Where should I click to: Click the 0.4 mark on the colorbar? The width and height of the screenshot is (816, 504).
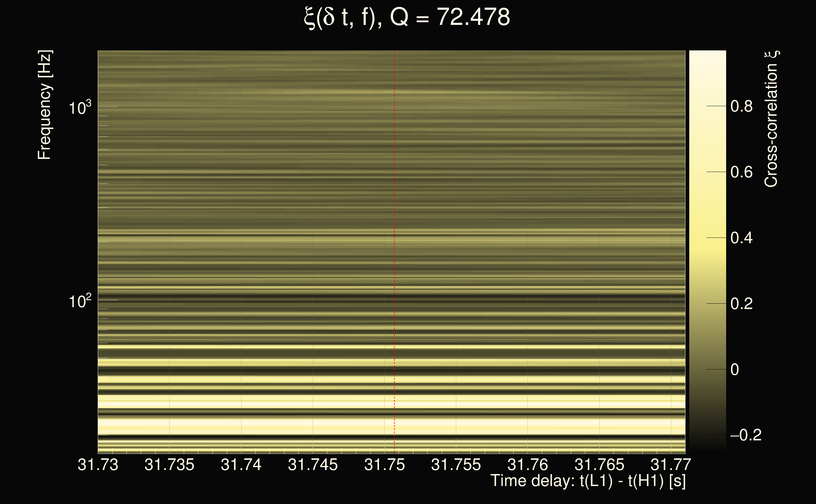pos(741,238)
